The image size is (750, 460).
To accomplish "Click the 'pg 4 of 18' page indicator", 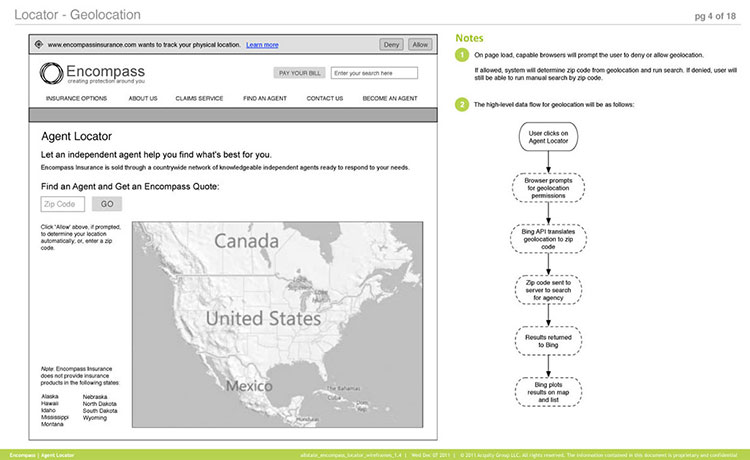I will pyautogui.click(x=715, y=16).
